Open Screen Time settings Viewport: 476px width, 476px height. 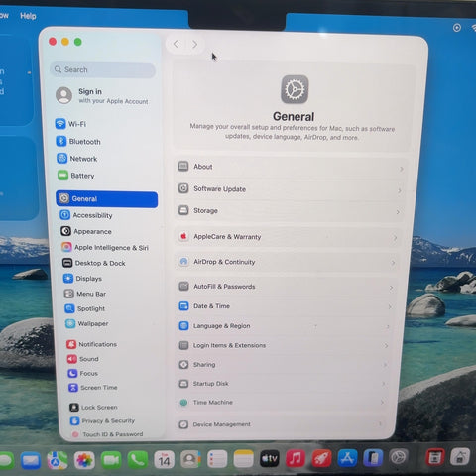click(x=92, y=388)
